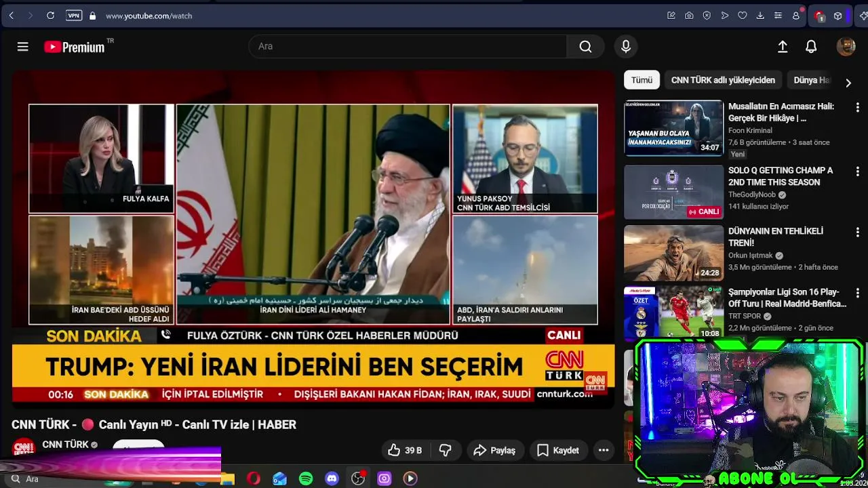Viewport: 868px width, 488px height.
Task: Open the purple camera app in taskbar
Action: 384,479
